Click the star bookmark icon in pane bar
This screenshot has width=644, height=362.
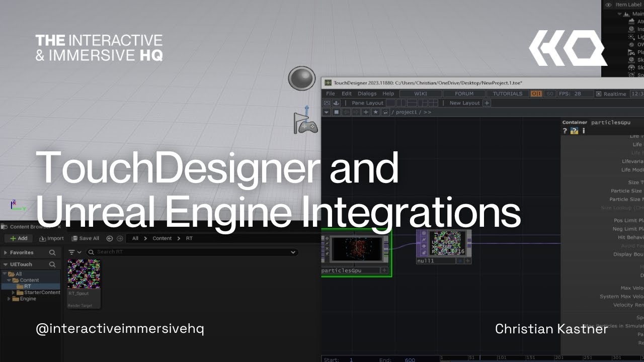tap(375, 112)
